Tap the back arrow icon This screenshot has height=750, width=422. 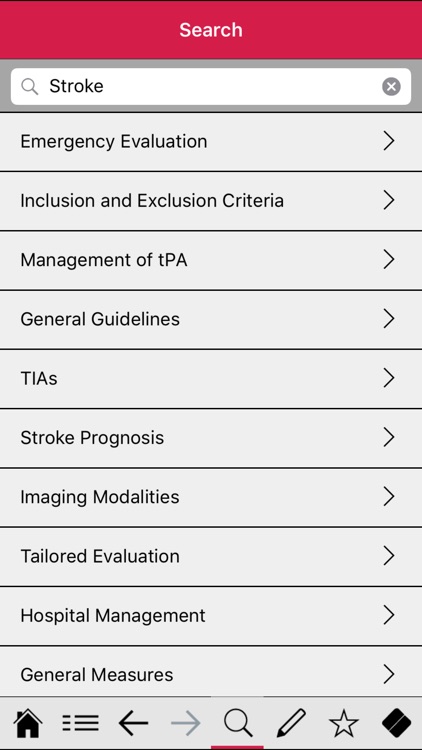click(133, 723)
